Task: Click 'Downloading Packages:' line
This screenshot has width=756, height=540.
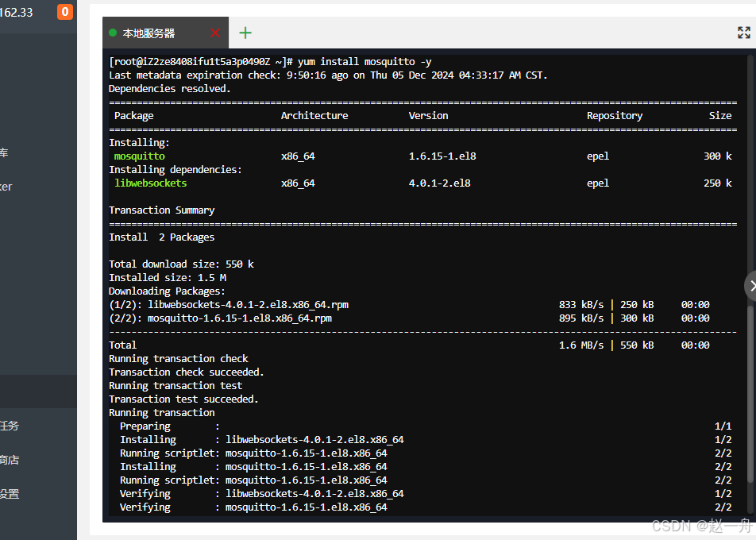Action: point(167,291)
